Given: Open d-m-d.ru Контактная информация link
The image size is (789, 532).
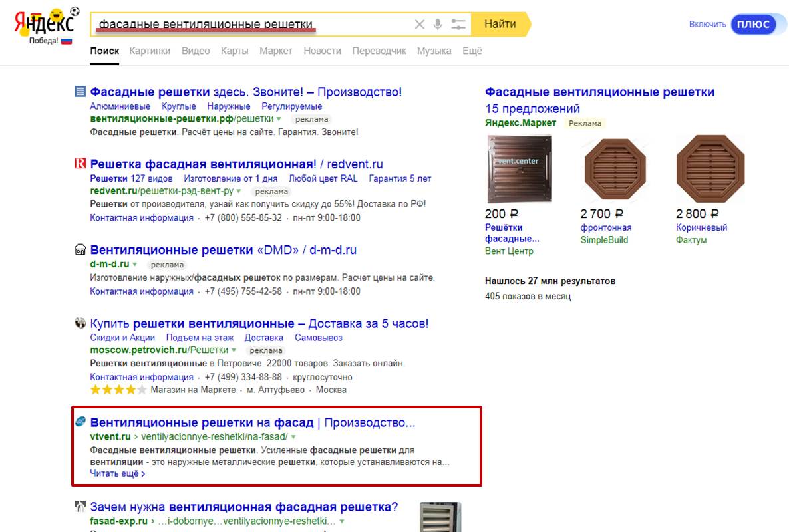Looking at the screenshot, I should click(x=142, y=292).
